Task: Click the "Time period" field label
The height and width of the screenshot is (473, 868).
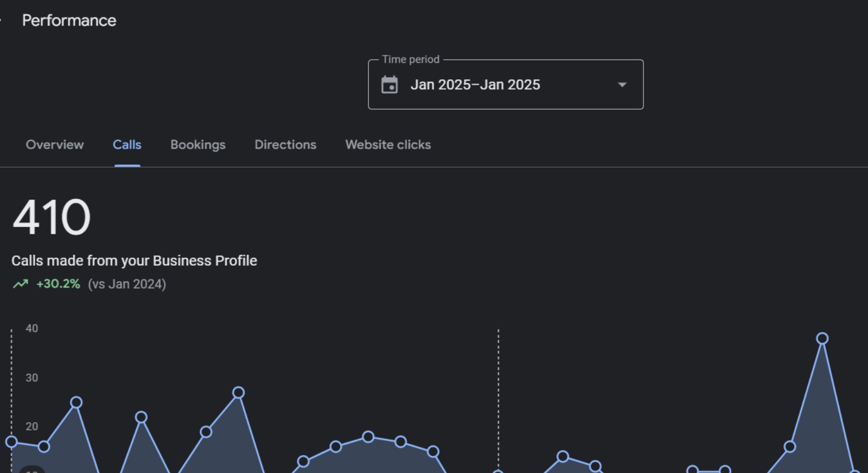Action: [411, 60]
